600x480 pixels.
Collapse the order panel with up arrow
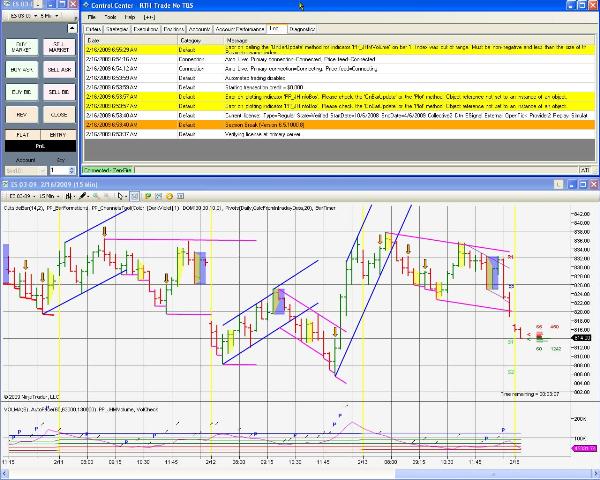(x=72, y=28)
